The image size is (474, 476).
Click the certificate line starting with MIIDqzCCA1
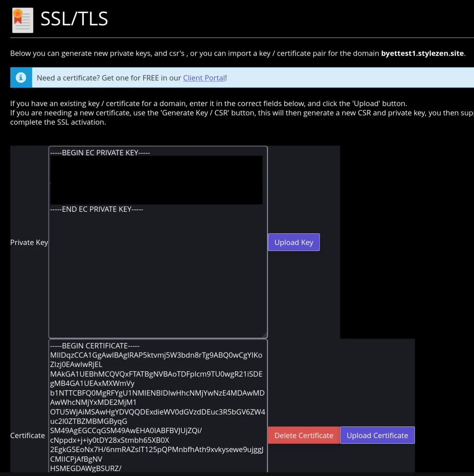(156, 355)
